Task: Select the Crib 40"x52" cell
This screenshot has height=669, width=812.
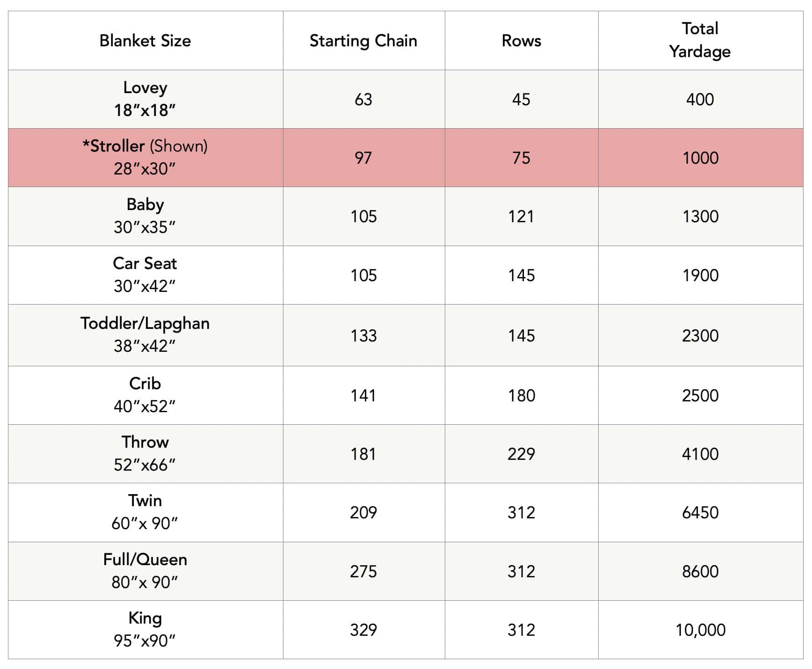Action: tap(145, 395)
